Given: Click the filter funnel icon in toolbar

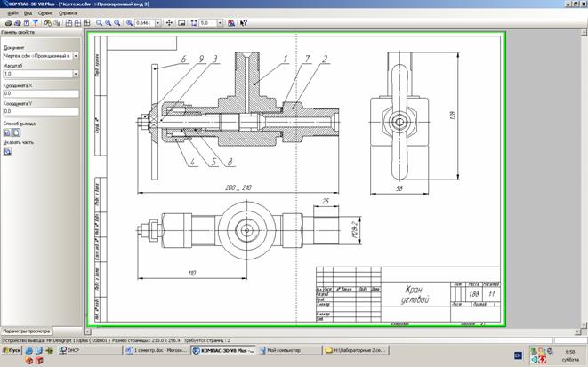Looking at the screenshot, I should coord(36,22).
